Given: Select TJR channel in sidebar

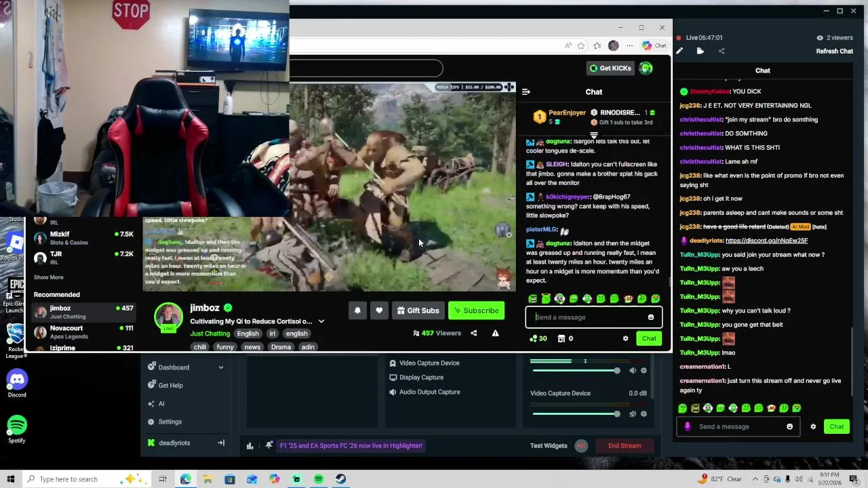Looking at the screenshot, I should tap(84, 258).
